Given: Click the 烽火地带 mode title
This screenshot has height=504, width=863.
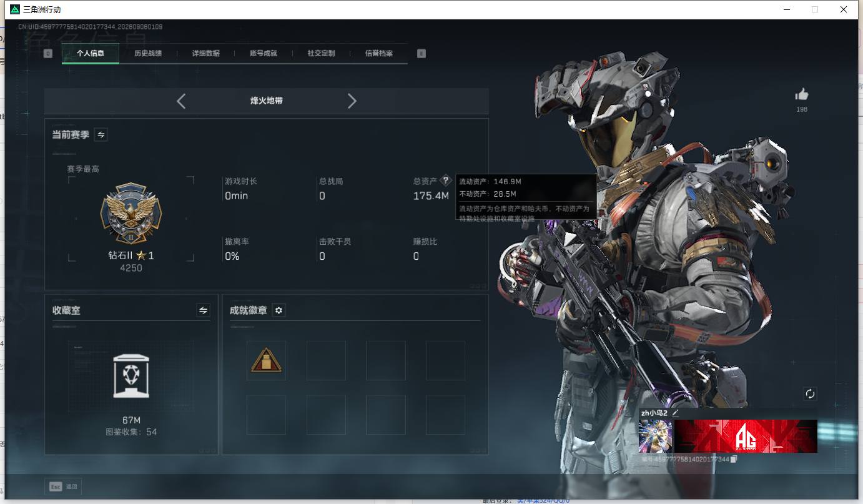Looking at the screenshot, I should tap(267, 101).
